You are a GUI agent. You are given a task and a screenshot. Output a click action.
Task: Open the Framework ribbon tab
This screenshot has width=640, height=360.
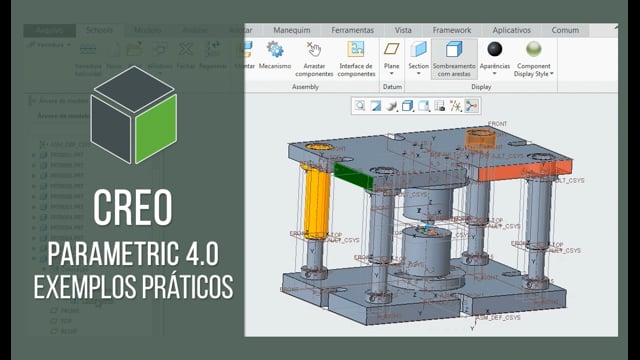coord(451,30)
